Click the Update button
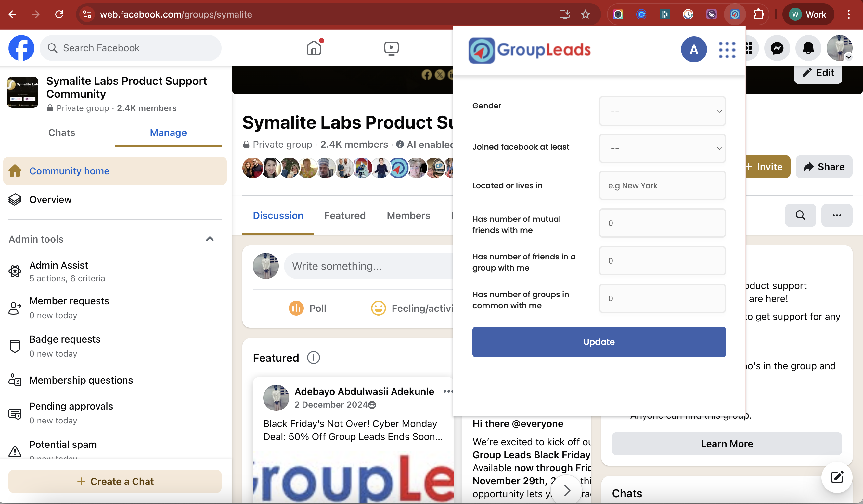The height and width of the screenshot is (504, 863). (599, 342)
